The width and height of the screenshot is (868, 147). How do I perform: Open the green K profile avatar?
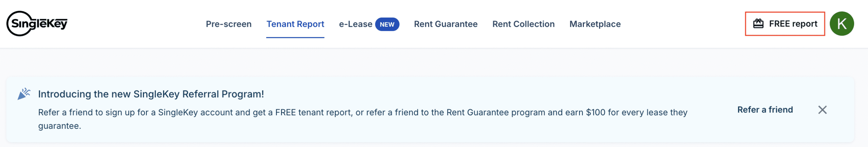842,24
